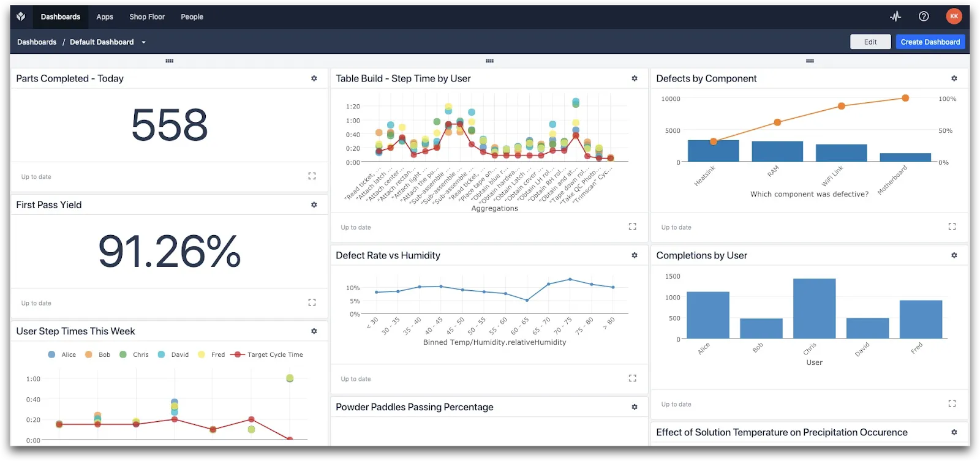The height and width of the screenshot is (461, 980).
Task: Click the Default Dashboard breadcrumb
Action: coord(102,42)
